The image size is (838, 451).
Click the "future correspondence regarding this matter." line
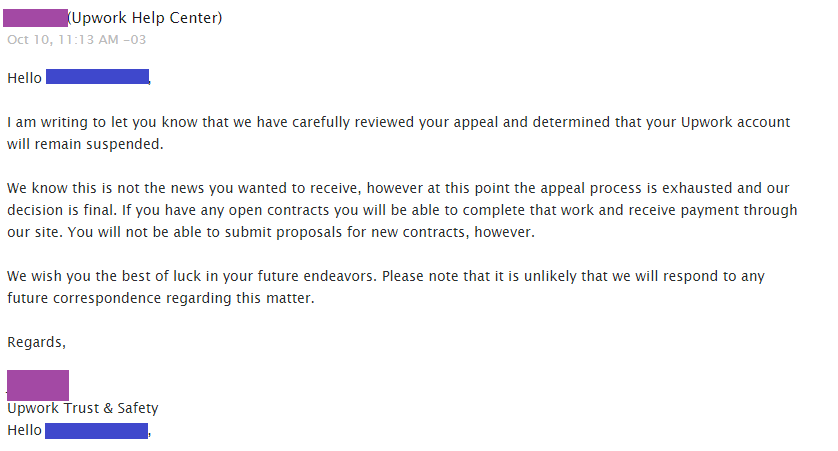pyautogui.click(x=161, y=298)
